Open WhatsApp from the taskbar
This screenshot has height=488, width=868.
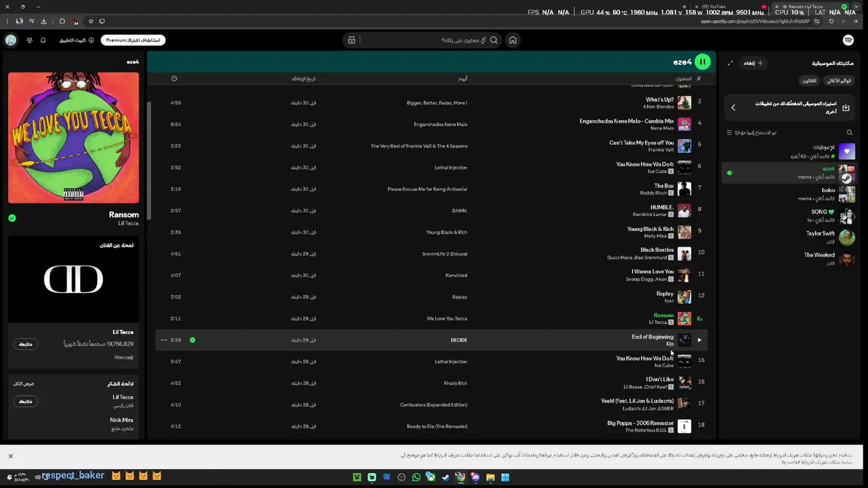click(416, 477)
